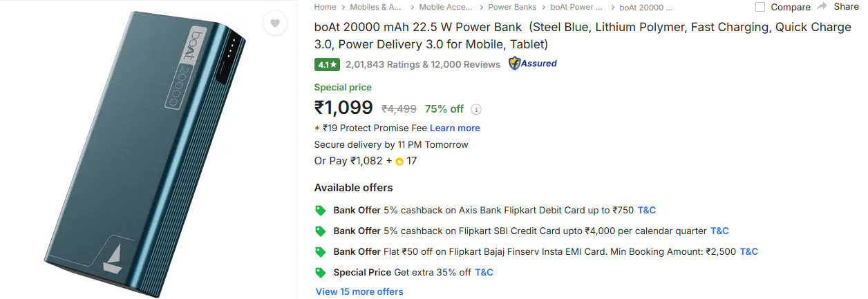Click the Flipkart Assured badge
Image resolution: width=868 pixels, height=299 pixels.
click(532, 64)
